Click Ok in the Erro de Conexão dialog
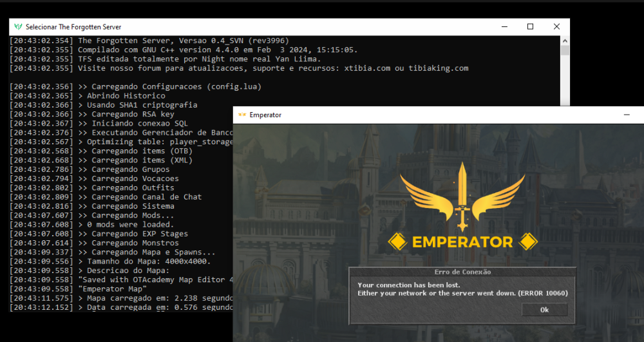 pyautogui.click(x=544, y=310)
